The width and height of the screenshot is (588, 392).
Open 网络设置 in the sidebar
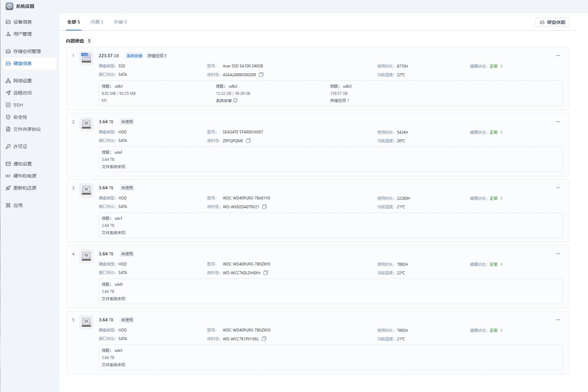(30, 81)
